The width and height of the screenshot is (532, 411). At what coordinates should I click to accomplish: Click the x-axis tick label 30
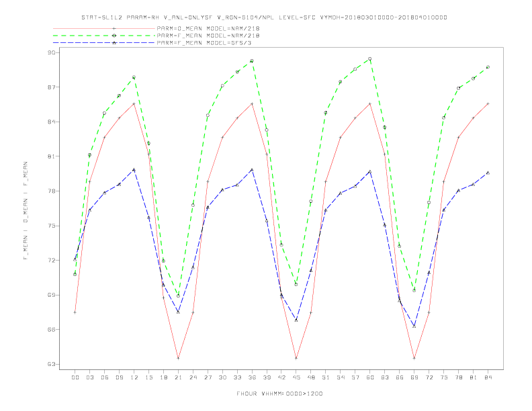click(222, 377)
